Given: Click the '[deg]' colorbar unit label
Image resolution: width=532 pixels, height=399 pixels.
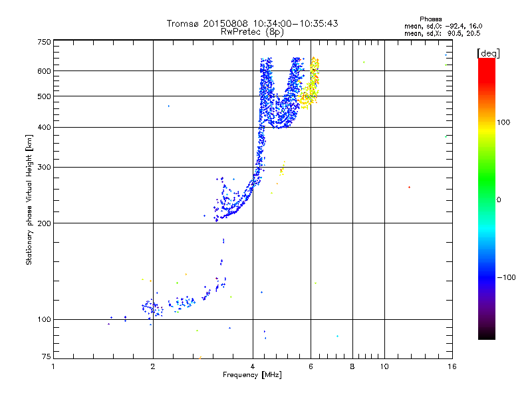Looking at the screenshot, I should (x=488, y=53).
